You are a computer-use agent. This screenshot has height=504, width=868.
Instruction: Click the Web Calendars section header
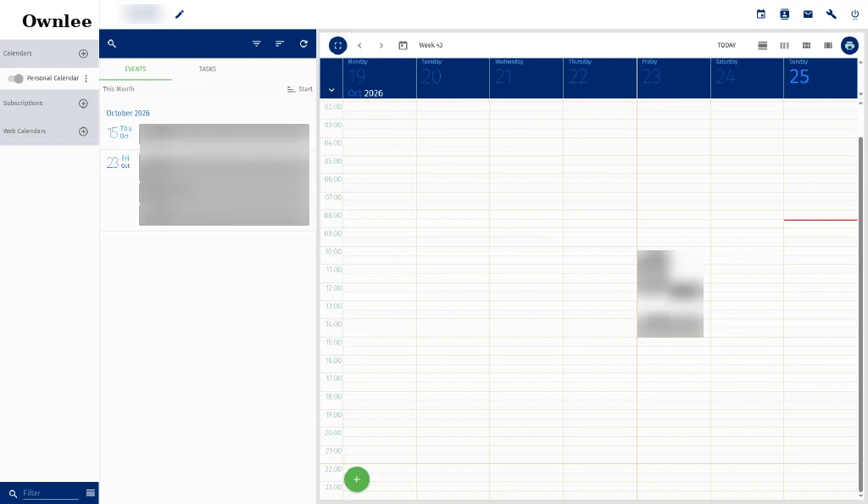[49, 132]
